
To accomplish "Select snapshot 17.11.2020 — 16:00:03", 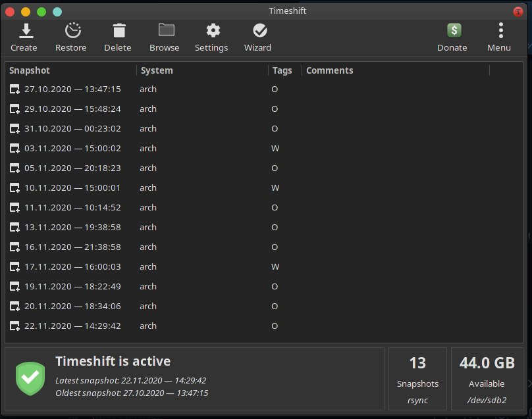I will 72,267.
